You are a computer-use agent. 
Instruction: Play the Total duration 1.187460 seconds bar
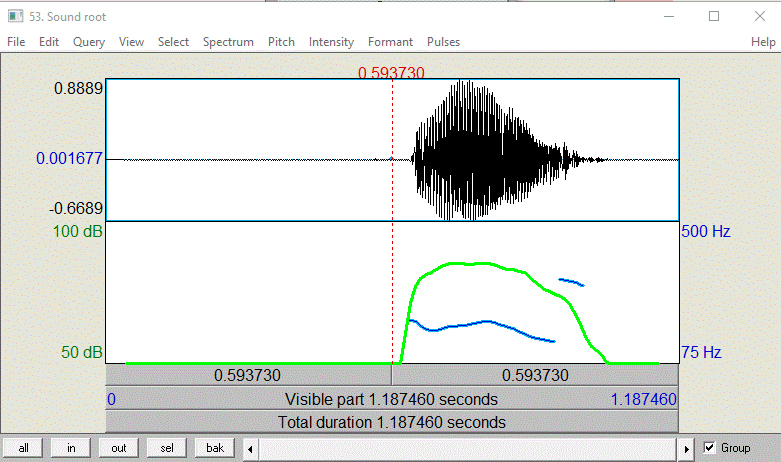[392, 422]
